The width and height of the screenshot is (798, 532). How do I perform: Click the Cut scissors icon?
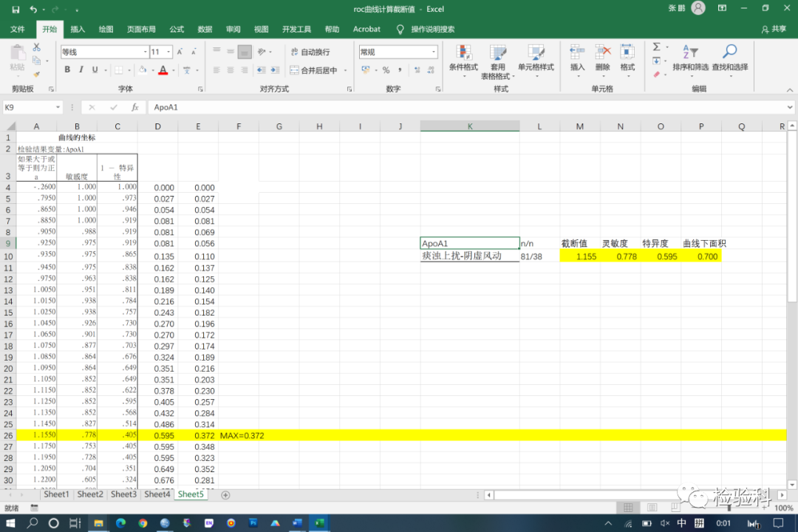36,47
